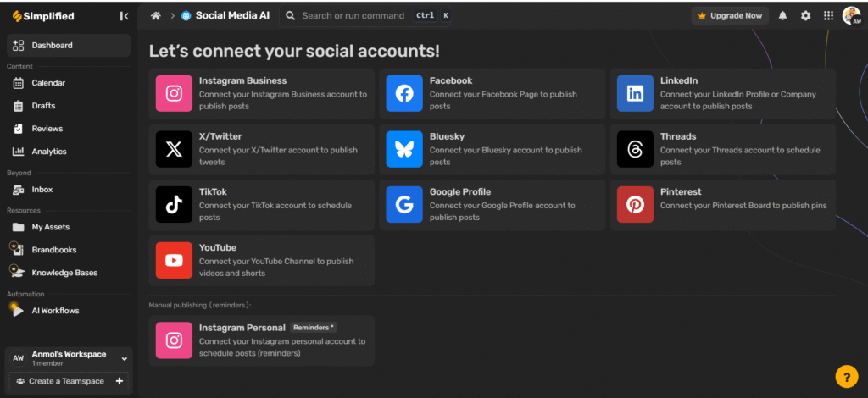This screenshot has width=868, height=398.
Task: Connect the YouTube channel
Action: click(x=262, y=260)
